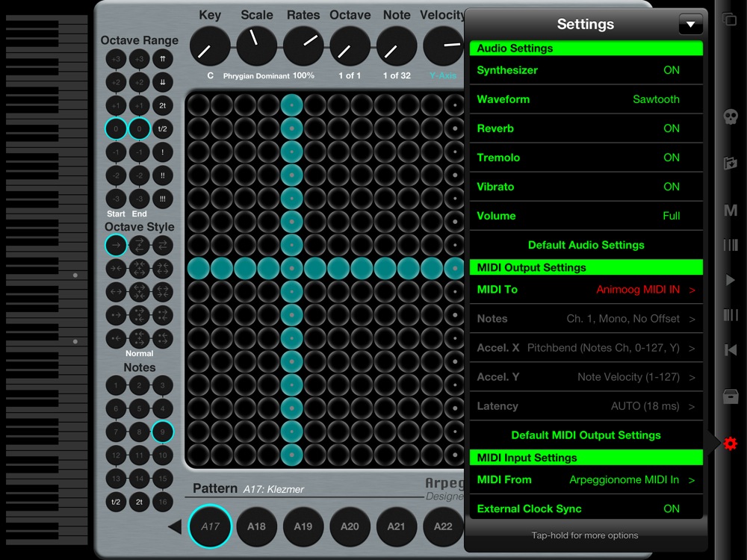Select pattern A18
This screenshot has width=747, height=560.
pos(257,526)
